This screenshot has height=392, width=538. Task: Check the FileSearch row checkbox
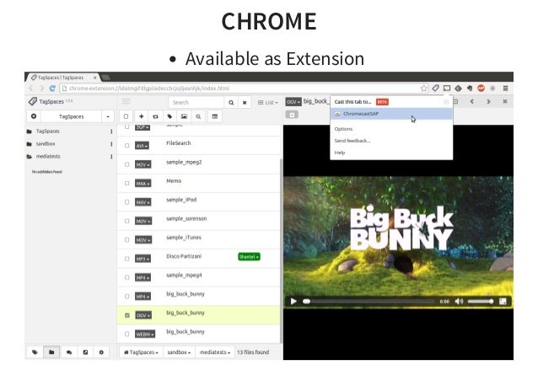(127, 145)
